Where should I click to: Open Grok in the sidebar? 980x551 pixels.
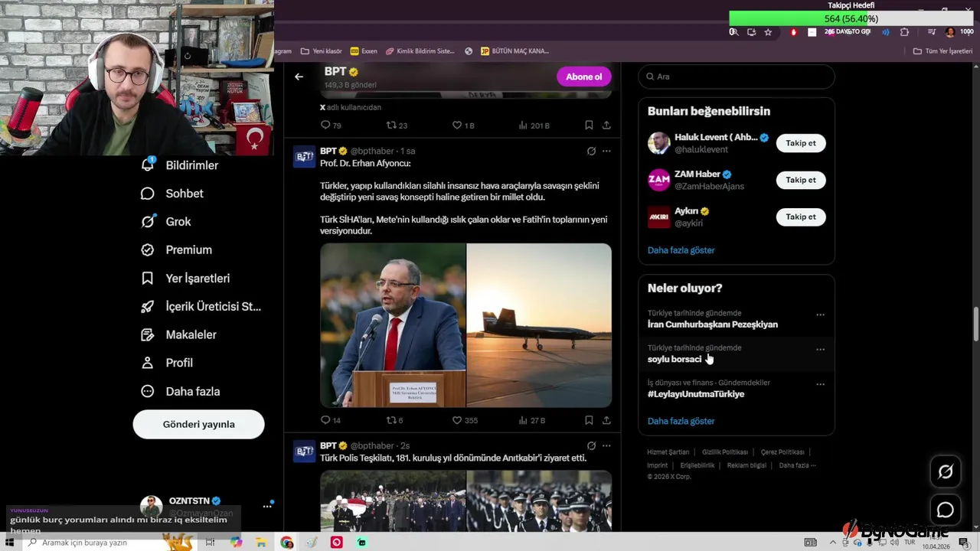point(166,221)
